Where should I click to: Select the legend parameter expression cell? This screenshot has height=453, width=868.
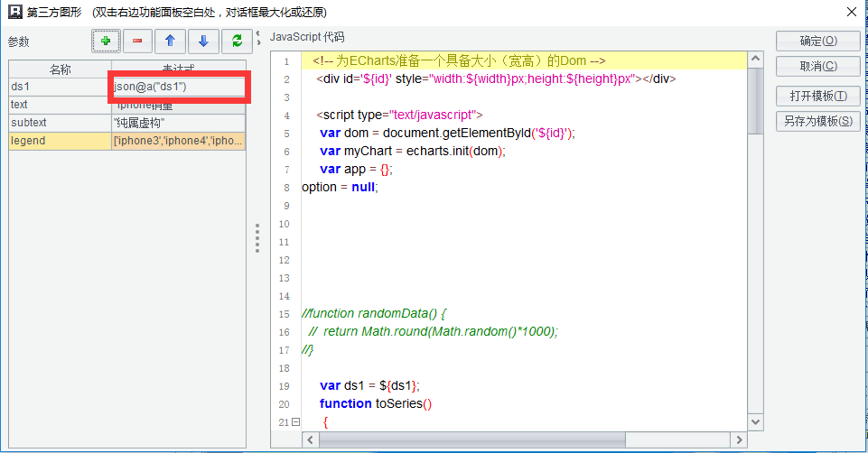coord(177,141)
